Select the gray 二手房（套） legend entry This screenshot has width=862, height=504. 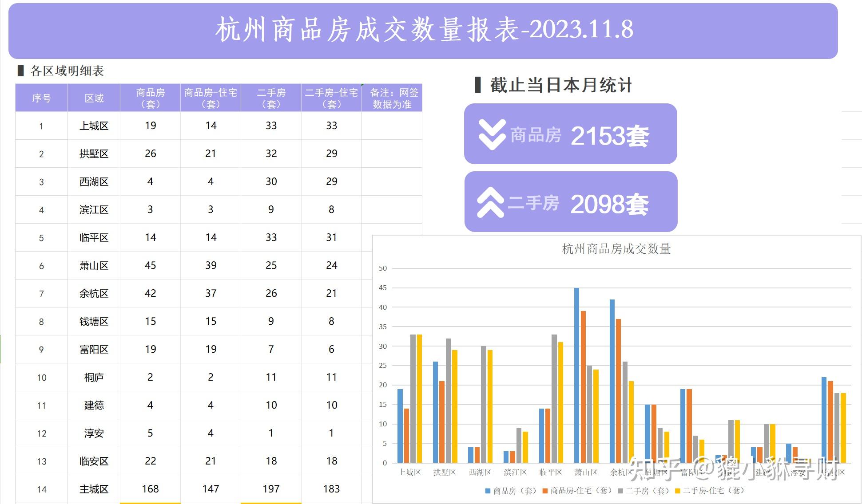pos(643,491)
